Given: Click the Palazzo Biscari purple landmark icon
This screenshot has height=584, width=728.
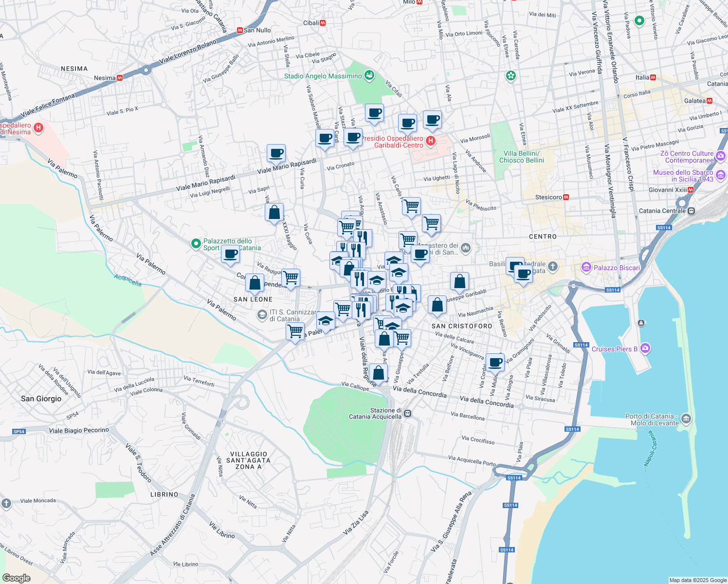Looking at the screenshot, I should pos(586,268).
